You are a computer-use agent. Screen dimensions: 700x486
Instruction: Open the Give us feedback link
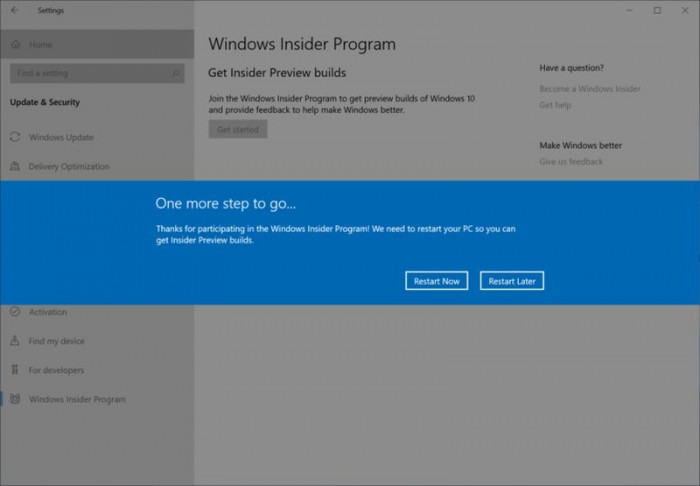click(571, 162)
